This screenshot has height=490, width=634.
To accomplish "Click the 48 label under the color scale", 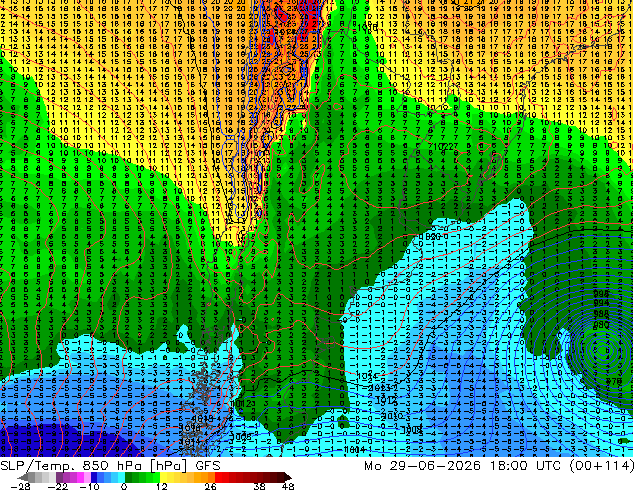I will click(288, 486).
